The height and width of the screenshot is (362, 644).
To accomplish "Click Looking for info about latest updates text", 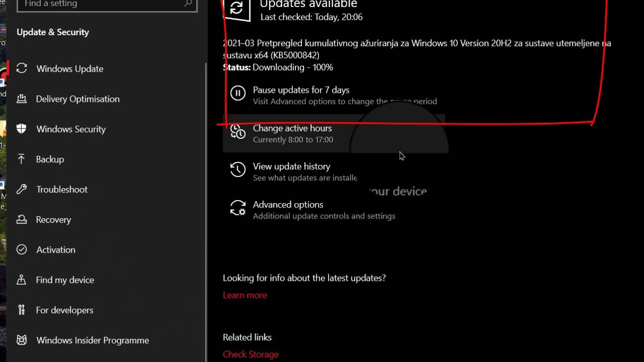I will pos(304,278).
